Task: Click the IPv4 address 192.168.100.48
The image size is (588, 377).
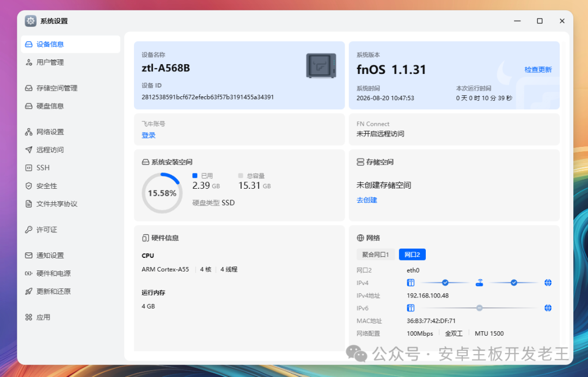Action: pos(427,296)
